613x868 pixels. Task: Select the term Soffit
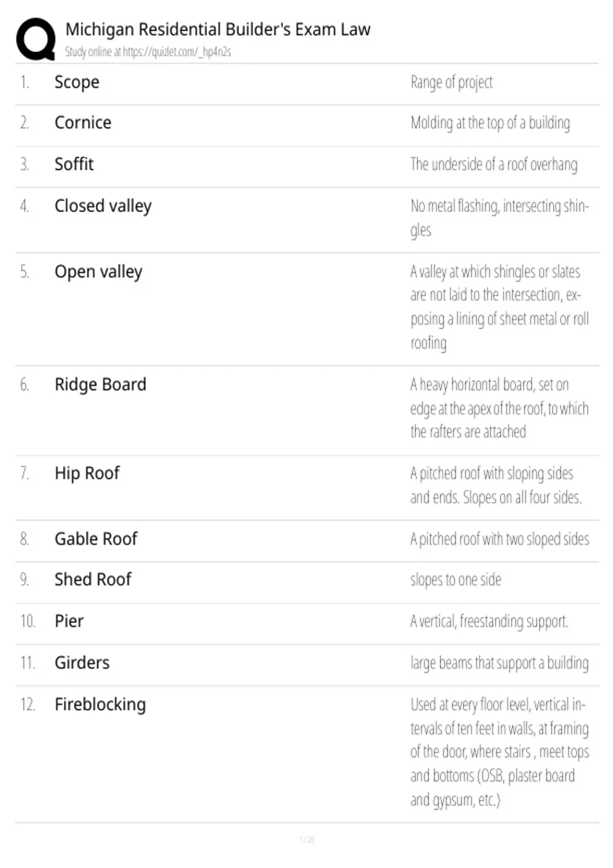tap(74, 164)
